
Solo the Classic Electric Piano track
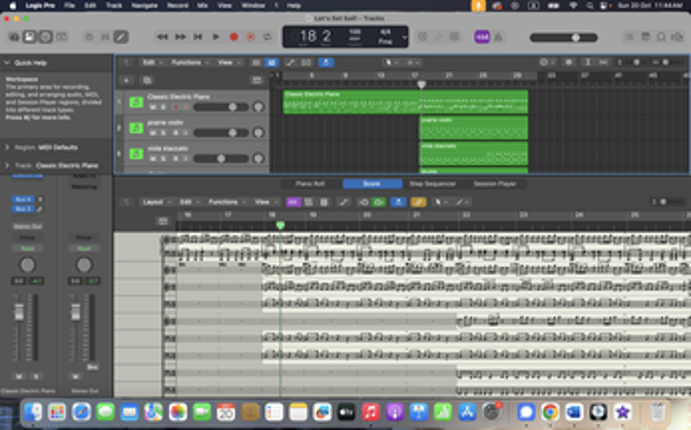click(163, 107)
